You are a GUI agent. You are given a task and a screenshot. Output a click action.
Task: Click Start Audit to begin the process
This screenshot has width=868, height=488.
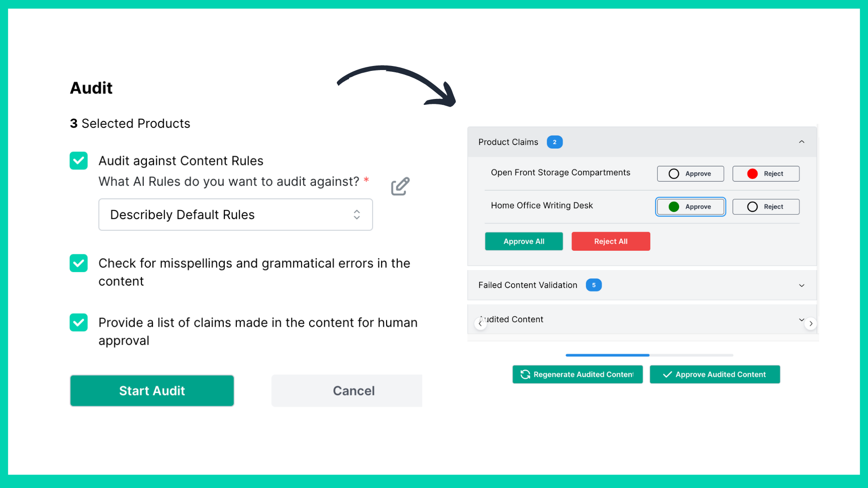[152, 391]
